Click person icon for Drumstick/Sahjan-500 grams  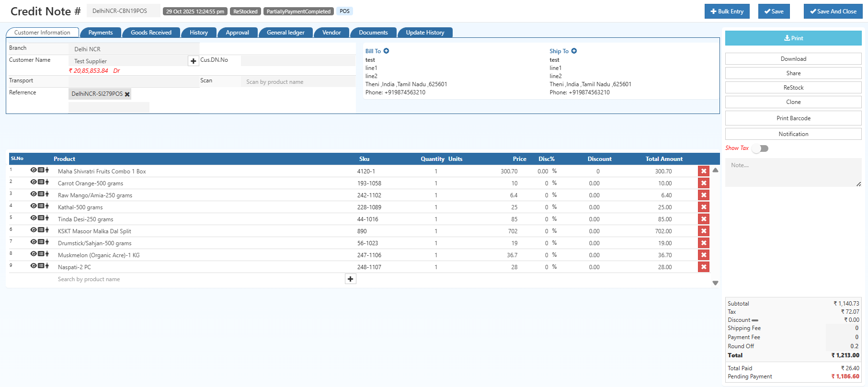47,242
